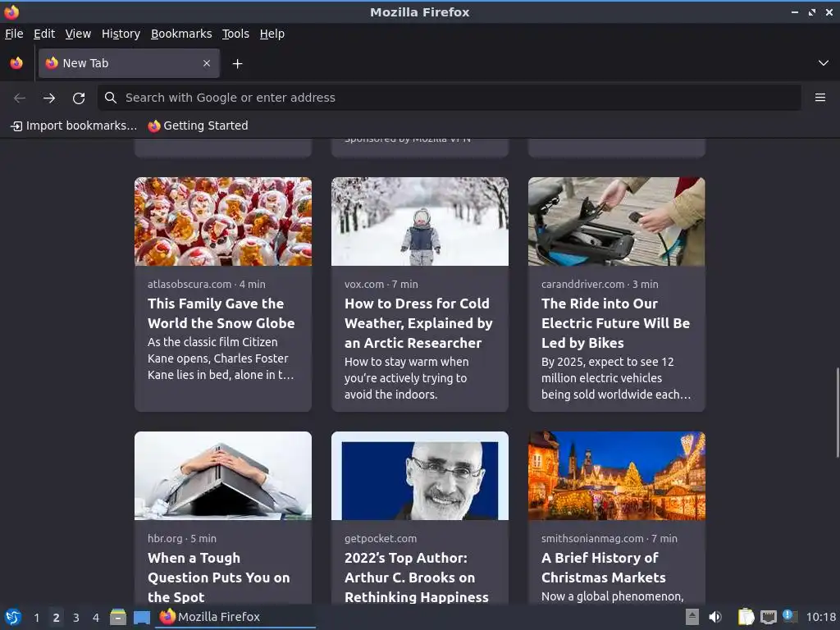This screenshot has height=630, width=840.
Task: Select Mozilla Firefox taskbar entry
Action: click(x=235, y=617)
